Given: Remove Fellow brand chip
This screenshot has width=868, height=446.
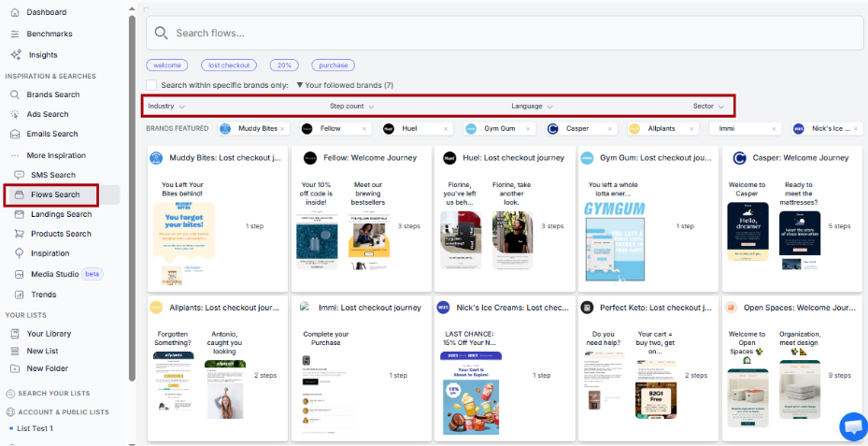Looking at the screenshot, I should pos(363,128).
